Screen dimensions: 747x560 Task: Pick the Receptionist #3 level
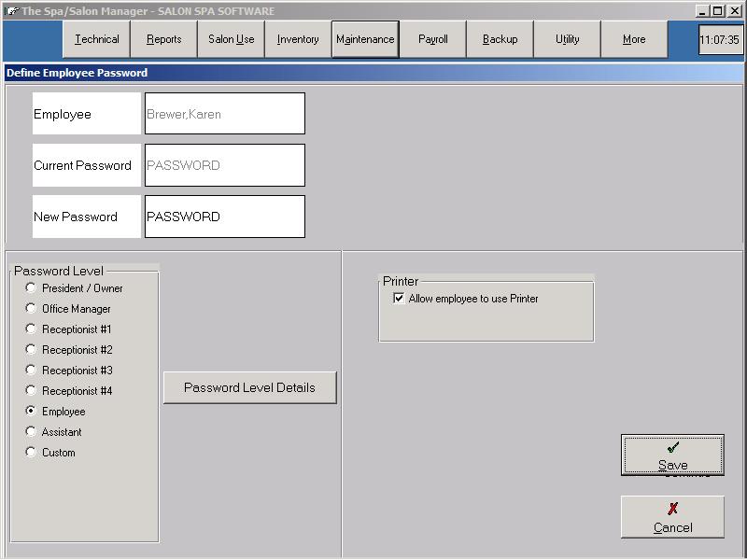point(31,371)
